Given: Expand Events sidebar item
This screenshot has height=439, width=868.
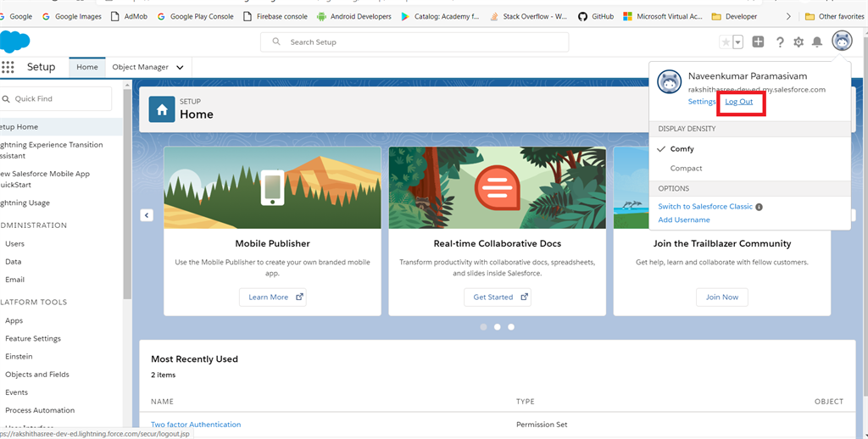Looking at the screenshot, I should (x=17, y=392).
